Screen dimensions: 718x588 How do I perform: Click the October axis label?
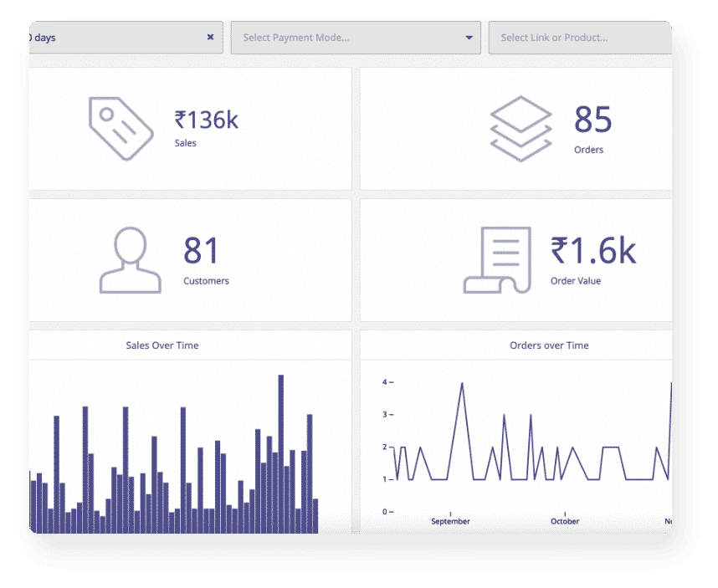tap(565, 521)
